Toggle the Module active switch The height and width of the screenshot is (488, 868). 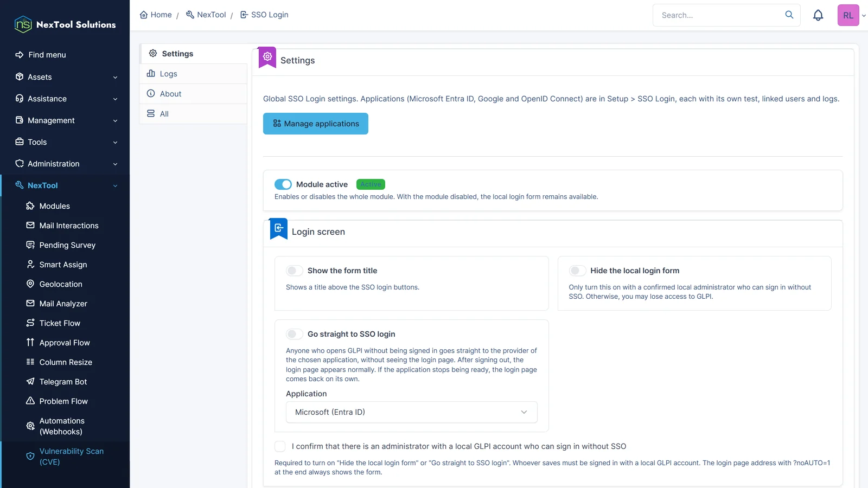[283, 184]
